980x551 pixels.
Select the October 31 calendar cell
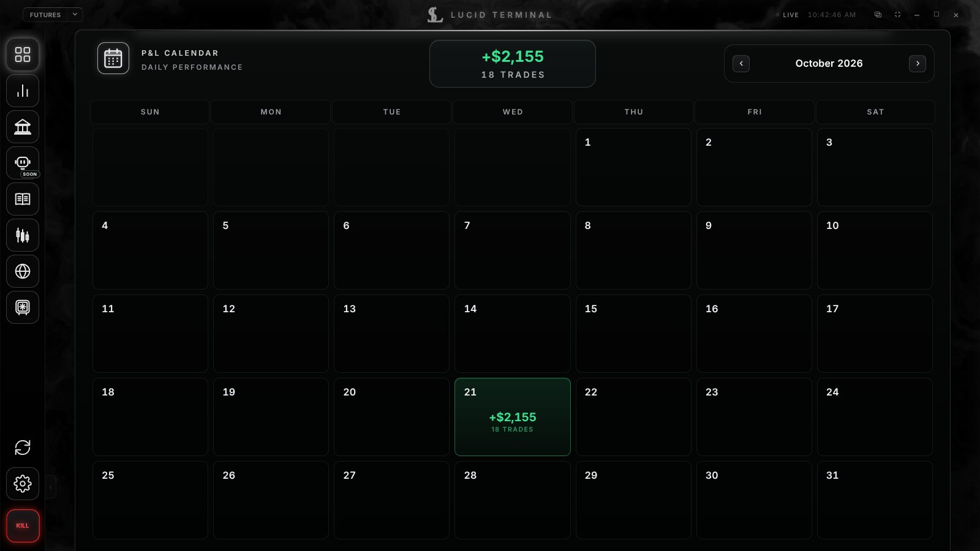point(875,500)
